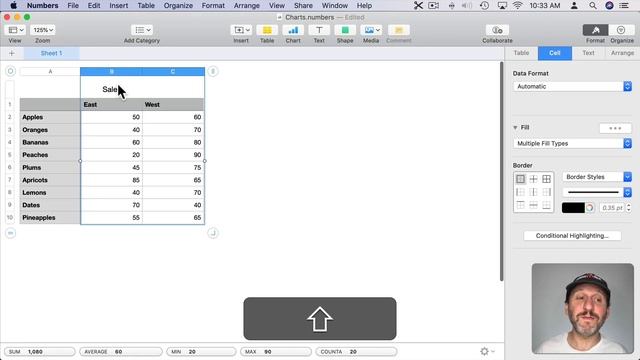The height and width of the screenshot is (360, 640).
Task: Open the Border Styles dropdown
Action: tap(597, 177)
